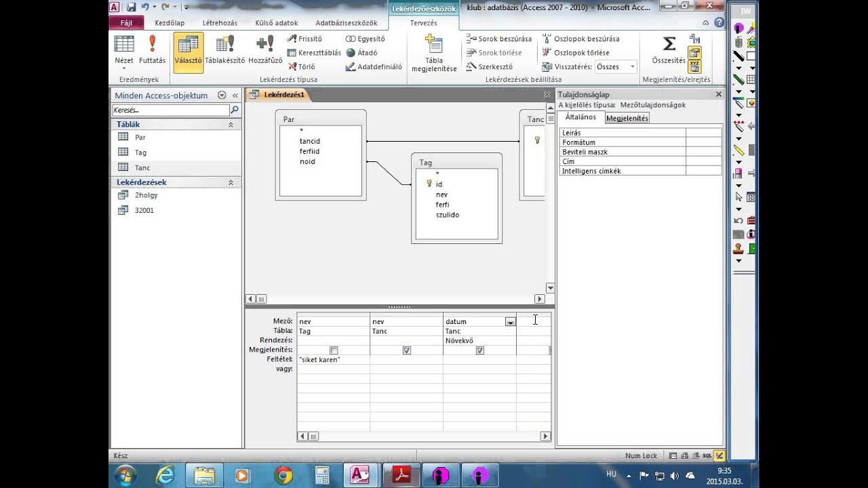
Task: Open the datum field dropdown
Action: (x=510, y=322)
